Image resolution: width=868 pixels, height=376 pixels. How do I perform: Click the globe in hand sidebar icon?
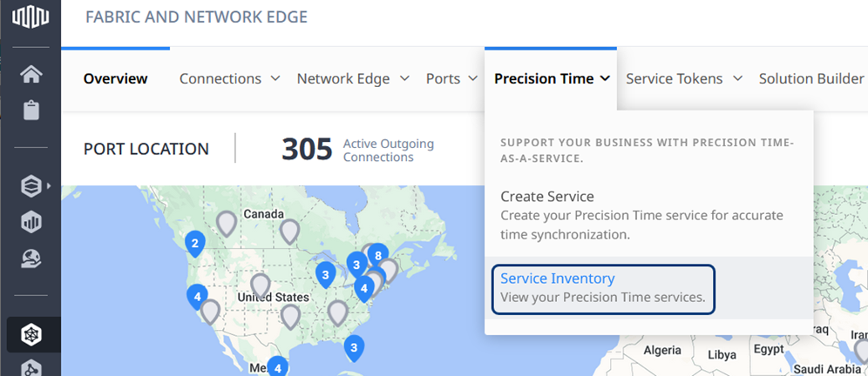pyautogui.click(x=31, y=258)
